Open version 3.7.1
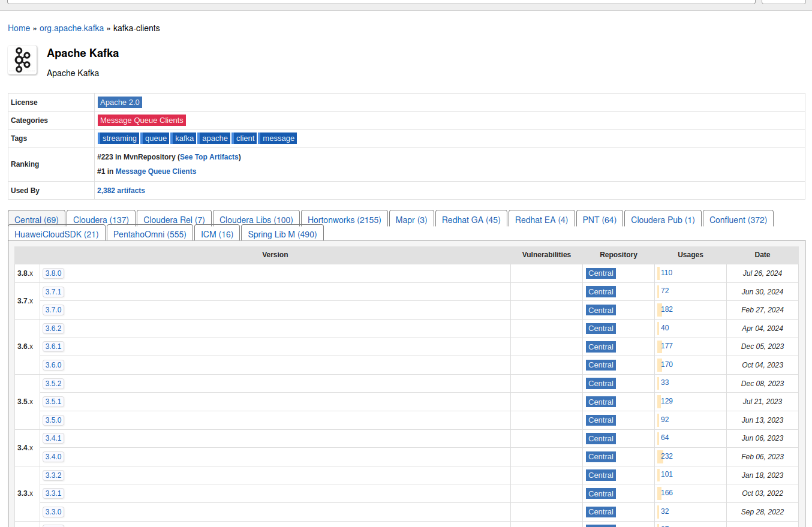The image size is (812, 527). 53,292
